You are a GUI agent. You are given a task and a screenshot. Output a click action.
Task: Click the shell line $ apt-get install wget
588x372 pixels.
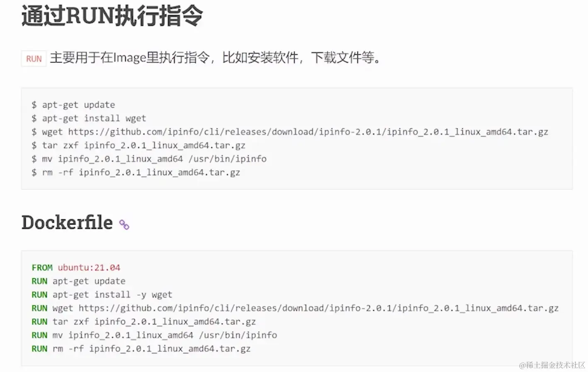(x=89, y=118)
